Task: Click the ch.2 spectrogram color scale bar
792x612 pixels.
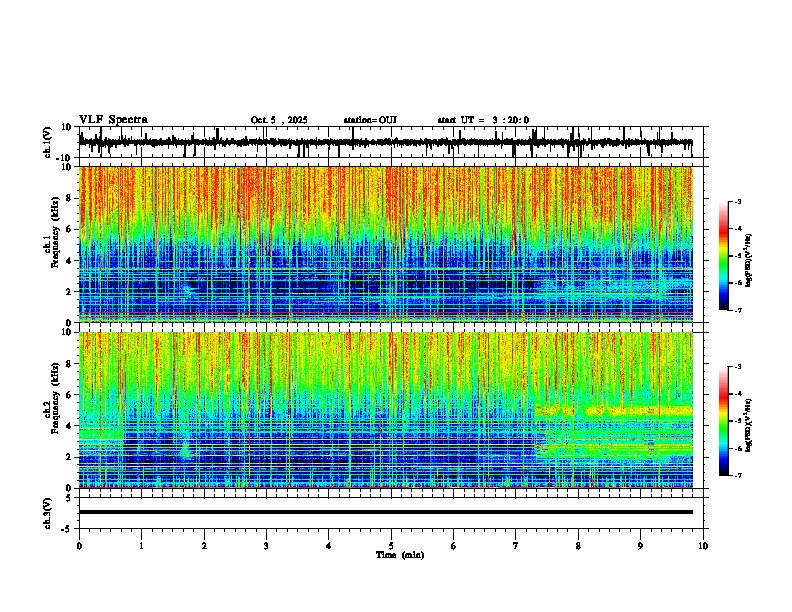Action: point(724,421)
